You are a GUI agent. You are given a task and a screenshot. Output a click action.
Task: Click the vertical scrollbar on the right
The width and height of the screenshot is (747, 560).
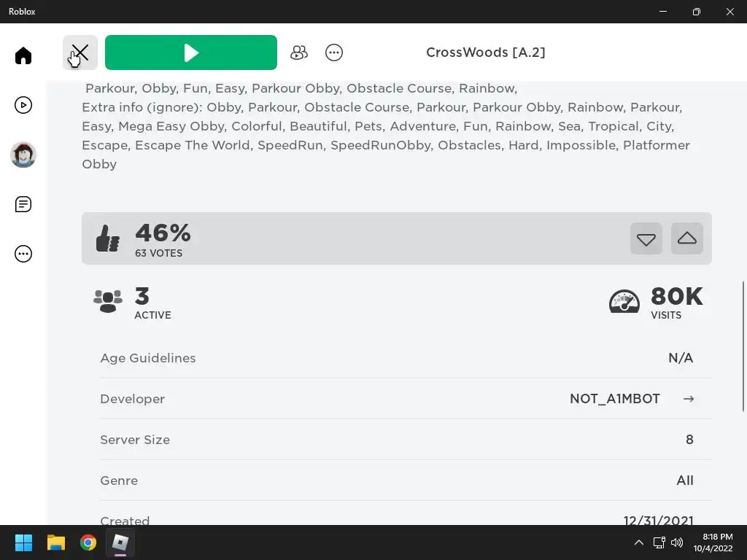(x=743, y=346)
